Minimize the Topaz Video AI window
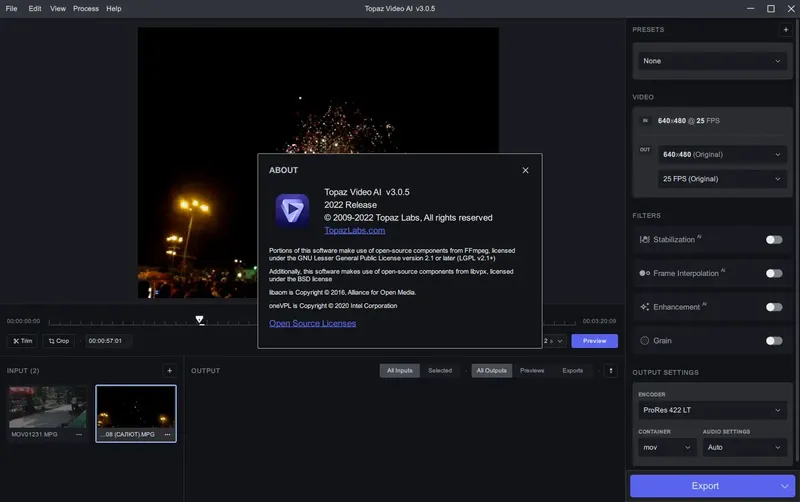Image resolution: width=800 pixels, height=502 pixels. tap(751, 9)
